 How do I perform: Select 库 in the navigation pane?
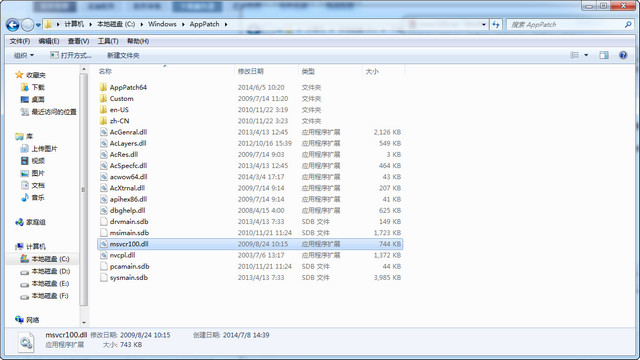[x=24, y=136]
